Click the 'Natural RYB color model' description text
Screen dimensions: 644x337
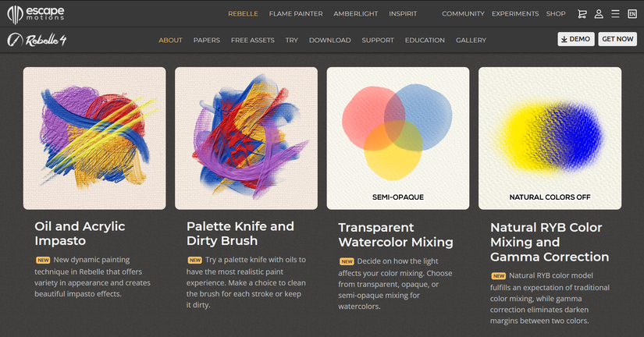point(550,298)
